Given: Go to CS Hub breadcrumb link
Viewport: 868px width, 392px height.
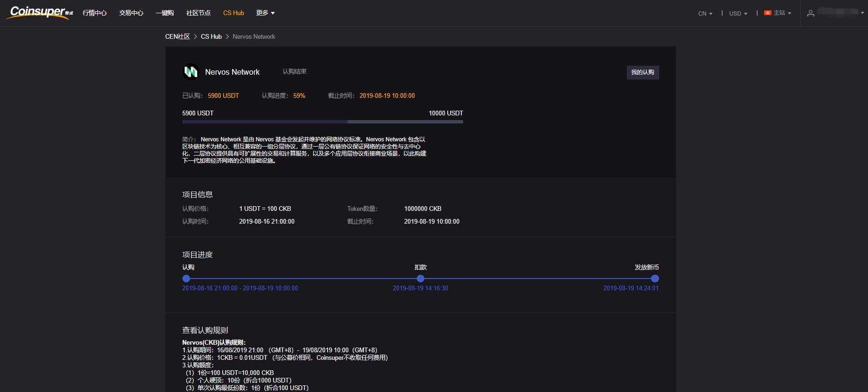Looking at the screenshot, I should pyautogui.click(x=211, y=36).
